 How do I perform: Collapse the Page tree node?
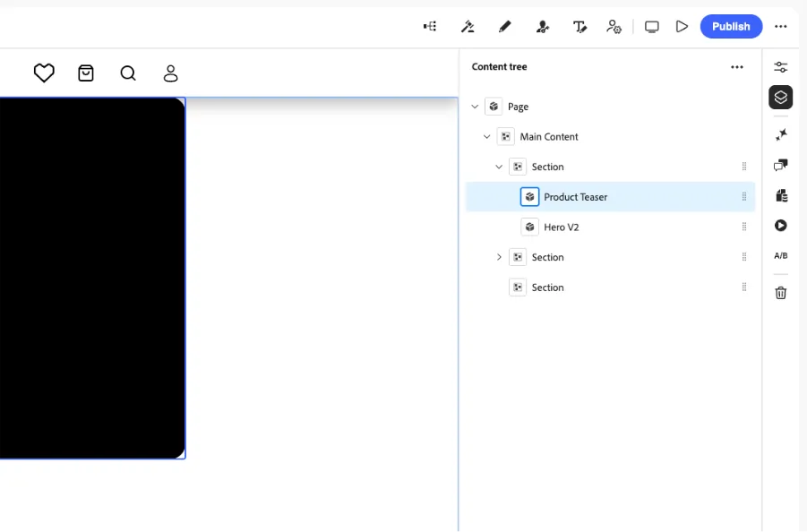click(475, 107)
